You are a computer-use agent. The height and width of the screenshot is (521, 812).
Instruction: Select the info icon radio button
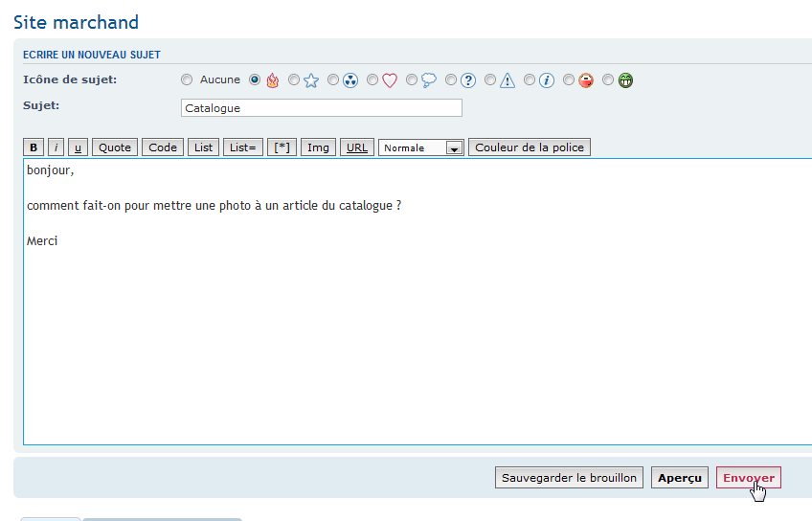point(530,79)
